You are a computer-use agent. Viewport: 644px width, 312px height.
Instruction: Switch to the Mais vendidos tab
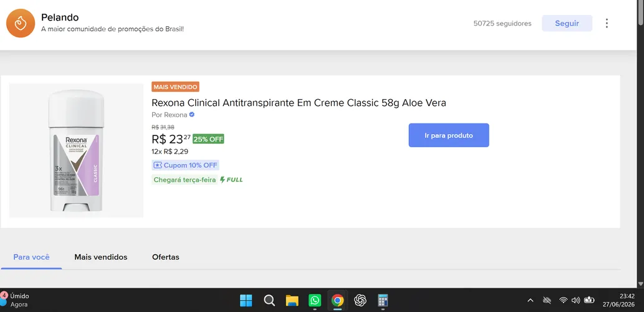100,257
